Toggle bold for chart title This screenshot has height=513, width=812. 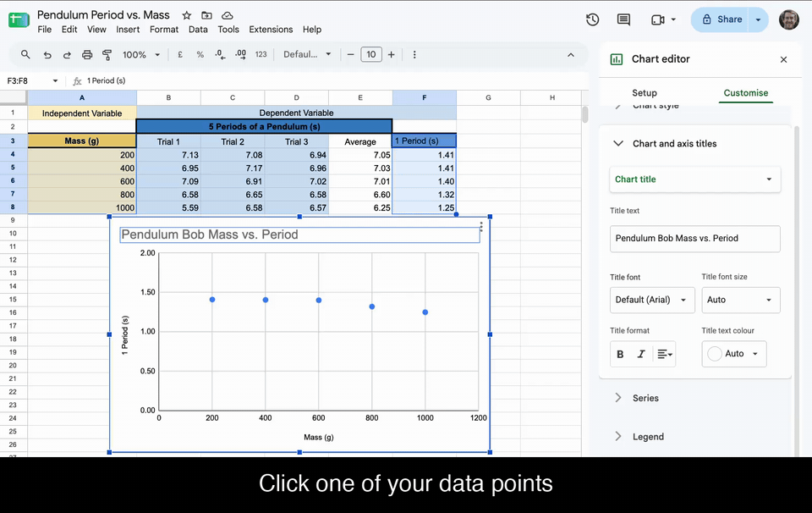tap(620, 355)
